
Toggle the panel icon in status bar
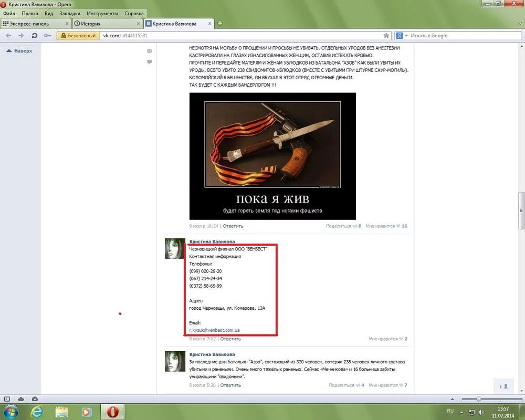[7, 399]
